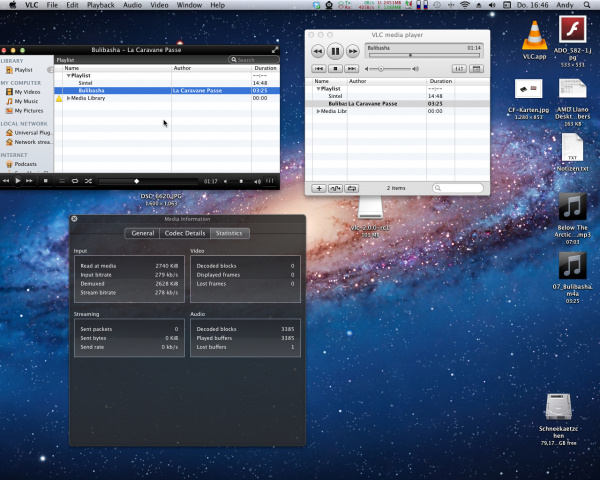Screen dimensions: 600x480
Task: Select Network streams in the sidebar
Action: pyautogui.click(x=29, y=142)
